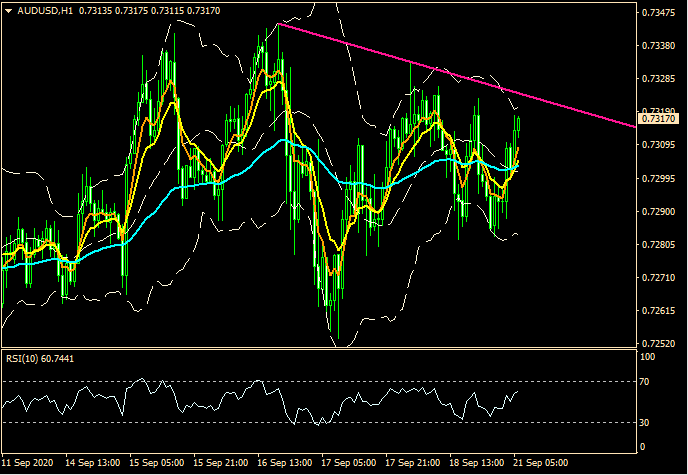Click the triangle icon beside AUDUSD,H1
This screenshot has height=475, width=688.
pyautogui.click(x=9, y=10)
